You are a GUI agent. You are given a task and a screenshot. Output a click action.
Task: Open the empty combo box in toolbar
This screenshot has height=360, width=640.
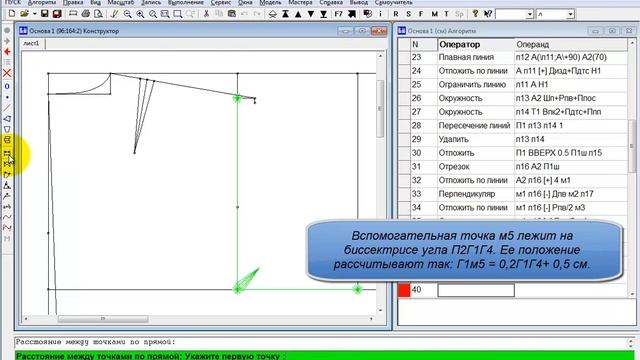pyautogui.click(x=530, y=14)
